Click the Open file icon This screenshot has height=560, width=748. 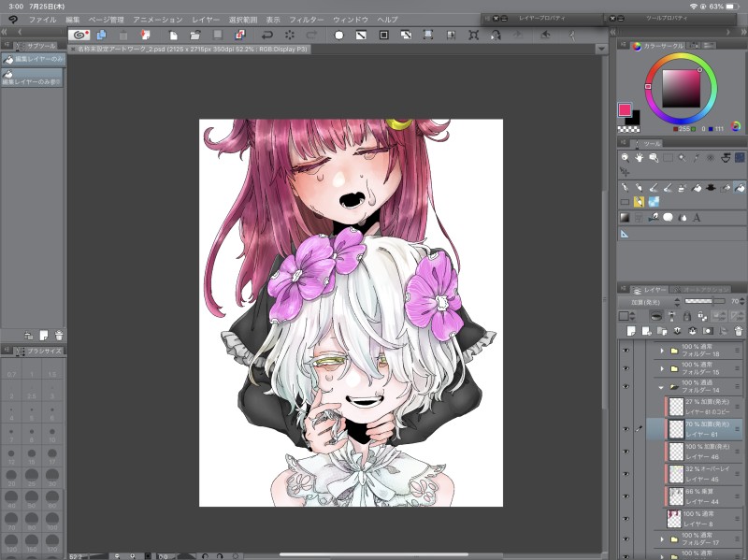click(195, 35)
